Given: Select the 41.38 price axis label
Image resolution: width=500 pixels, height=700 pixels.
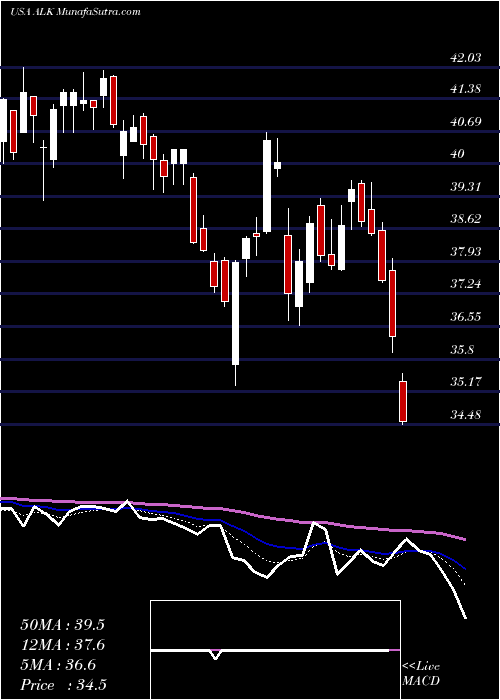Looking at the screenshot, I should tap(466, 89).
